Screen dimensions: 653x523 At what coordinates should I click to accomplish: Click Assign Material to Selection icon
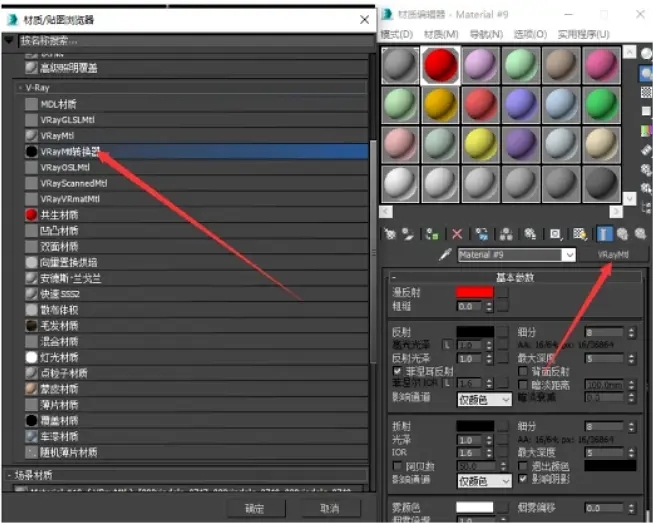pyautogui.click(x=432, y=234)
